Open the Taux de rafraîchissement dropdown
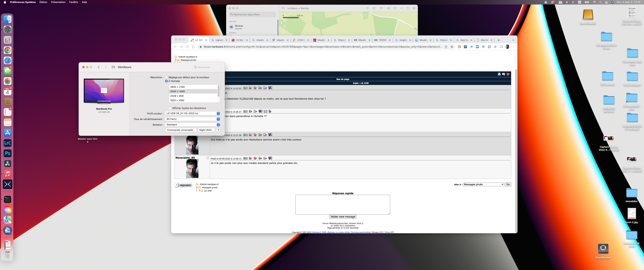Screen dimensions: 644x270 [192, 119]
